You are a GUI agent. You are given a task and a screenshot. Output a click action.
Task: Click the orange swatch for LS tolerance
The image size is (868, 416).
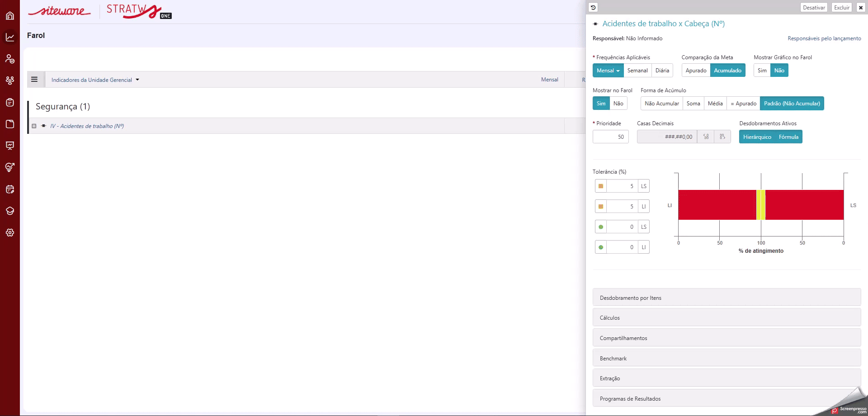[601, 186]
